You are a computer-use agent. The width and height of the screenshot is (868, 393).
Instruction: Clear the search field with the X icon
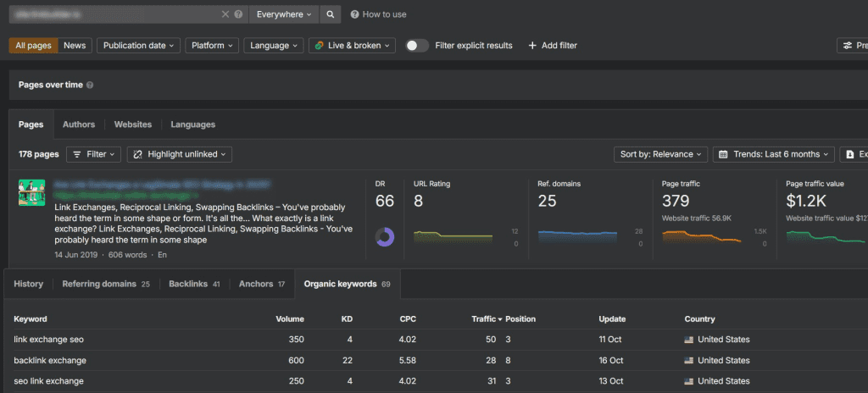point(225,14)
